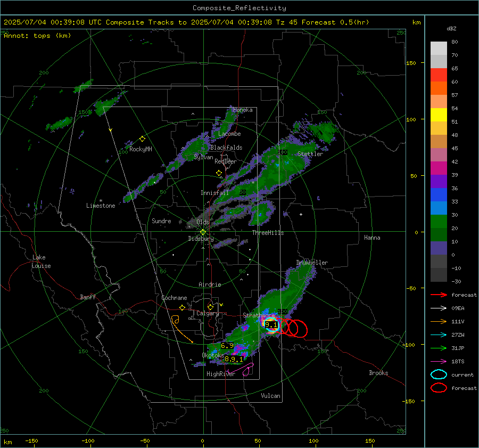Click the yellow 51-54 dBZ color swatch
Image resolution: width=479 pixels, height=448 pixels.
click(x=439, y=115)
